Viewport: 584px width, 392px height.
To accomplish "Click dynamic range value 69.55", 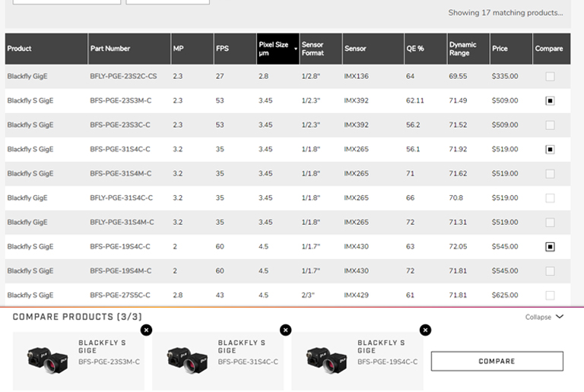I will [x=458, y=76].
